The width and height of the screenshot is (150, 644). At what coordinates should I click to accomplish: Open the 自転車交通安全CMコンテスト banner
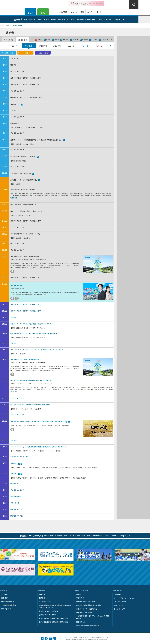[x=94, y=554]
